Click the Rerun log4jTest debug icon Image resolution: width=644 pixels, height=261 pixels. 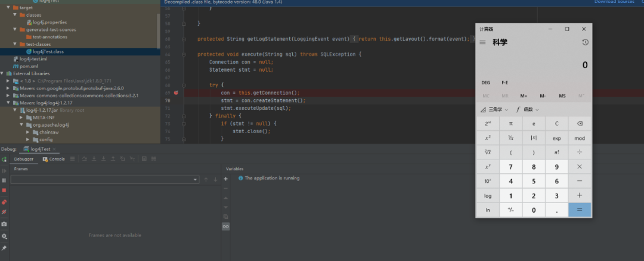pos(4,159)
